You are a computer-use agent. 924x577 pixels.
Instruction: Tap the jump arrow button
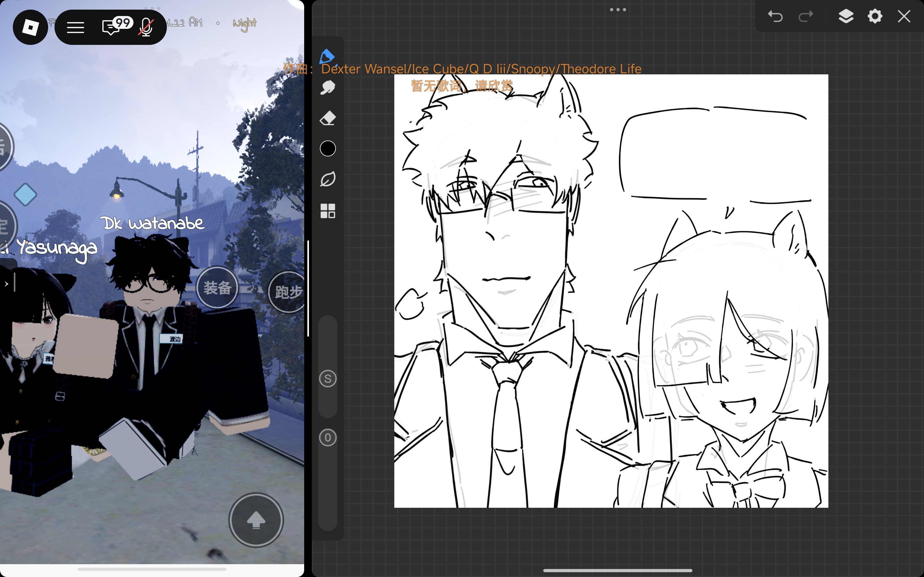[256, 520]
